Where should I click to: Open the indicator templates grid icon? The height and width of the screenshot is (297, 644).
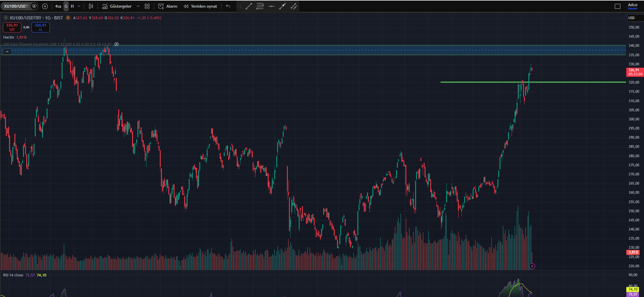pos(147,6)
